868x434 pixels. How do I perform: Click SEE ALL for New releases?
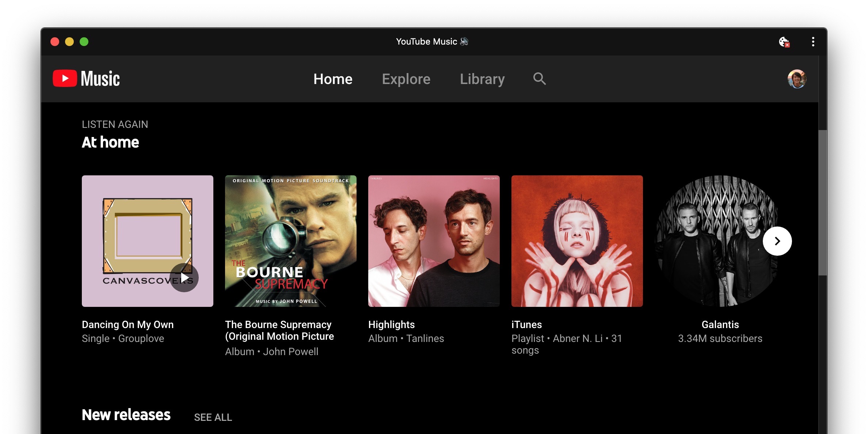coord(213,417)
